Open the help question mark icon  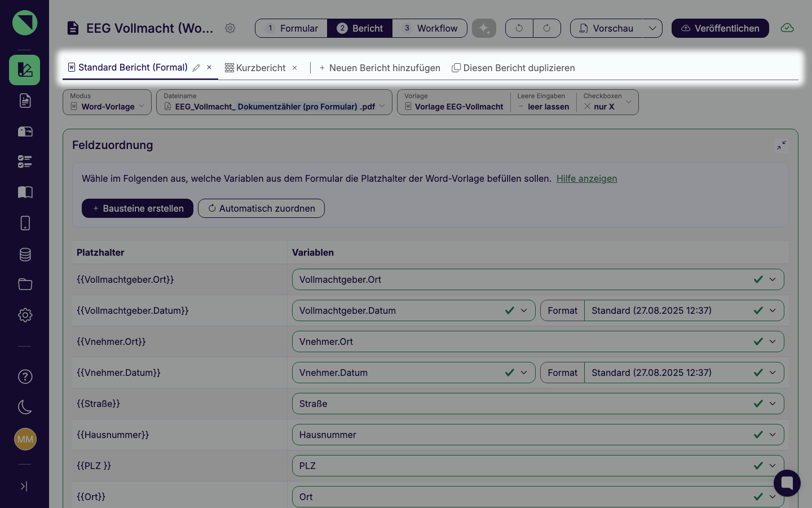click(25, 376)
